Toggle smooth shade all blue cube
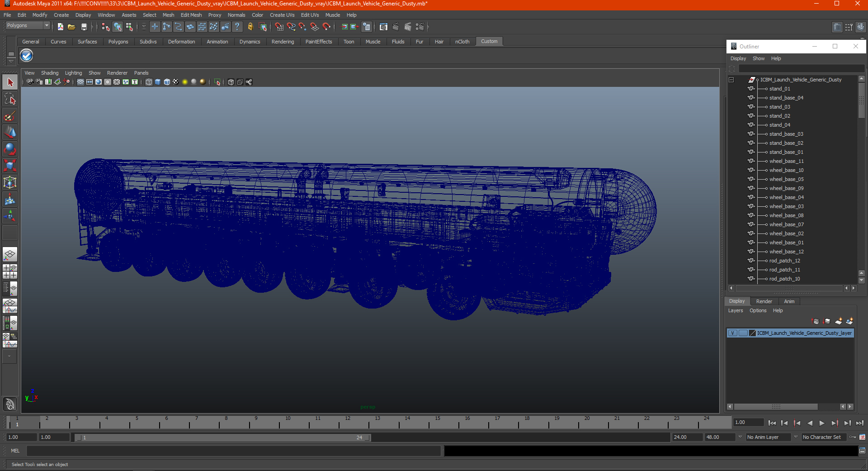This screenshot has height=471, width=868. (x=158, y=82)
